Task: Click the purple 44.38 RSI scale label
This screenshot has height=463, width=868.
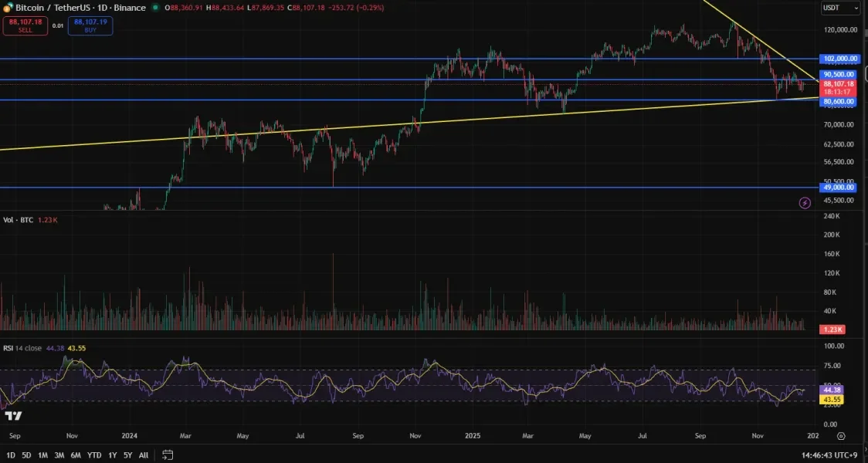Action: click(x=832, y=390)
